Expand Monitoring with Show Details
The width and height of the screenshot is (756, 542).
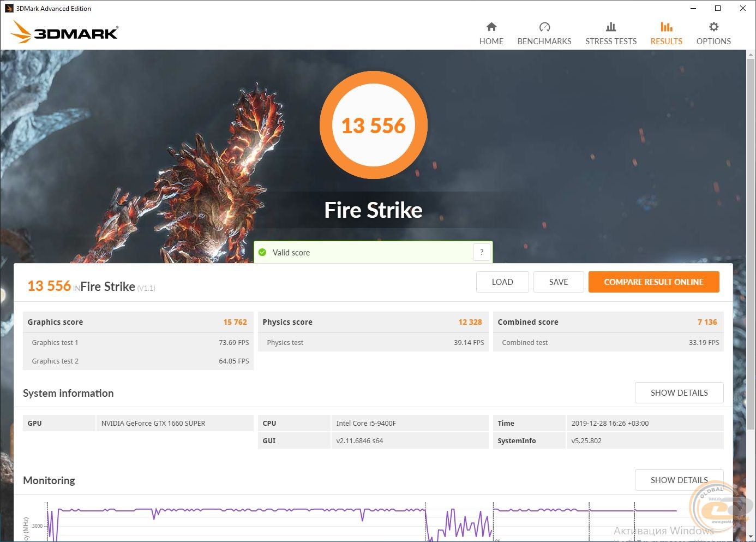(x=679, y=480)
